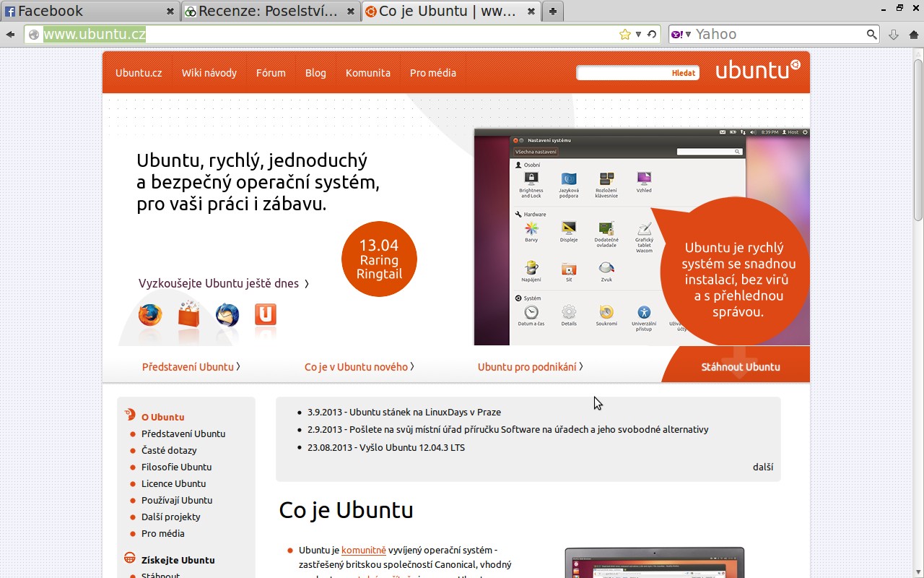The height and width of the screenshot is (578, 924).
Task: Click the Ubuntu logo in header
Action: (757, 70)
